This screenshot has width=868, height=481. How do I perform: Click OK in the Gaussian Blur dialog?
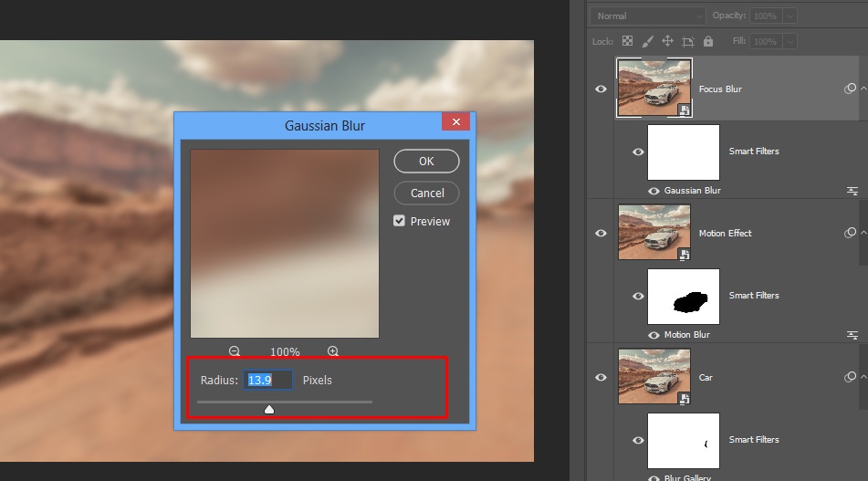[426, 161]
